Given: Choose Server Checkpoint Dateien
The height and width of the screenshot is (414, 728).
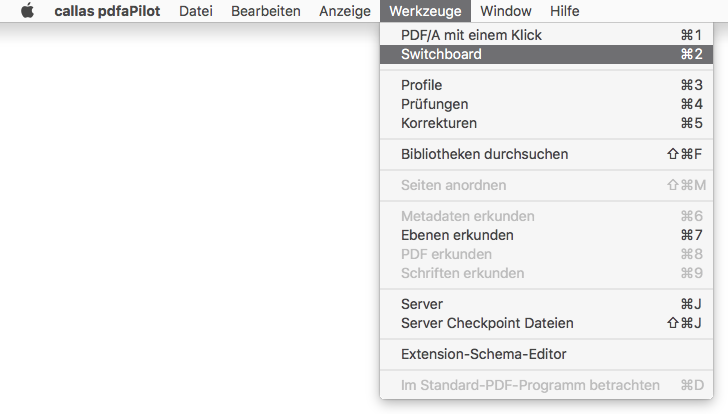Looking at the screenshot, I should [546, 323].
